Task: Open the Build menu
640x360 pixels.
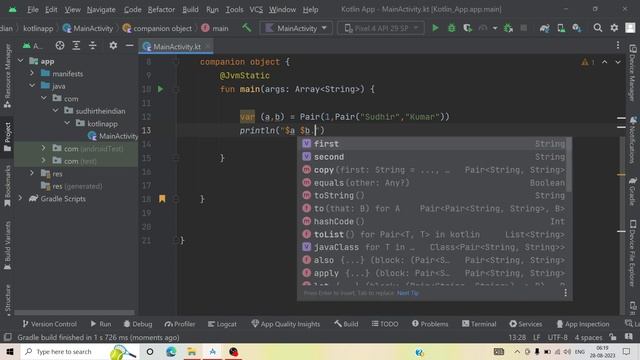Action: pyautogui.click(x=190, y=9)
